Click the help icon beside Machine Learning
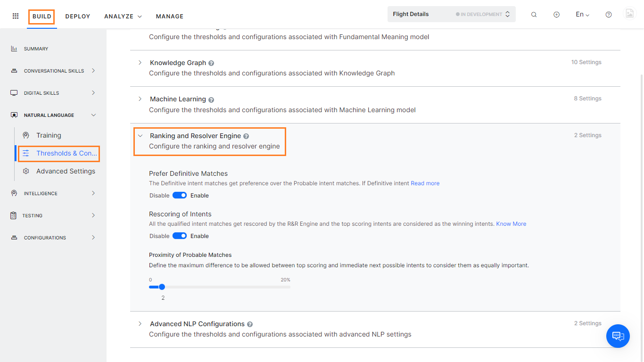This screenshot has height=362, width=644. [211, 99]
